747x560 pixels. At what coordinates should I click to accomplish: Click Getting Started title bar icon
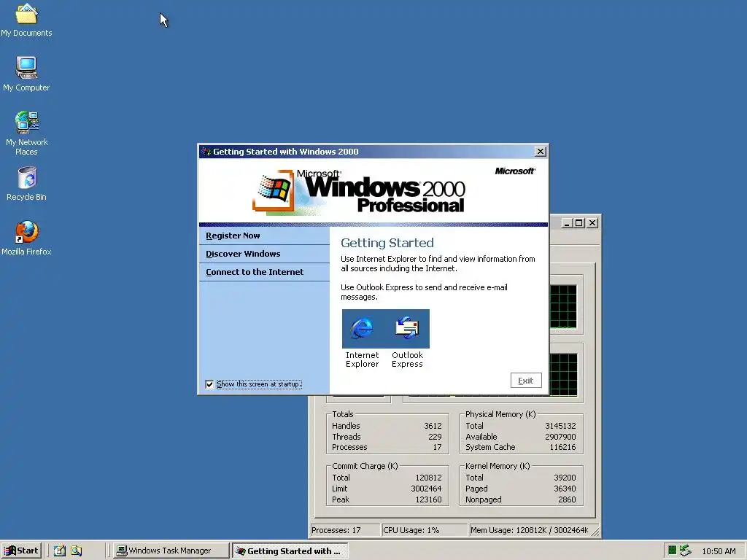[206, 152]
